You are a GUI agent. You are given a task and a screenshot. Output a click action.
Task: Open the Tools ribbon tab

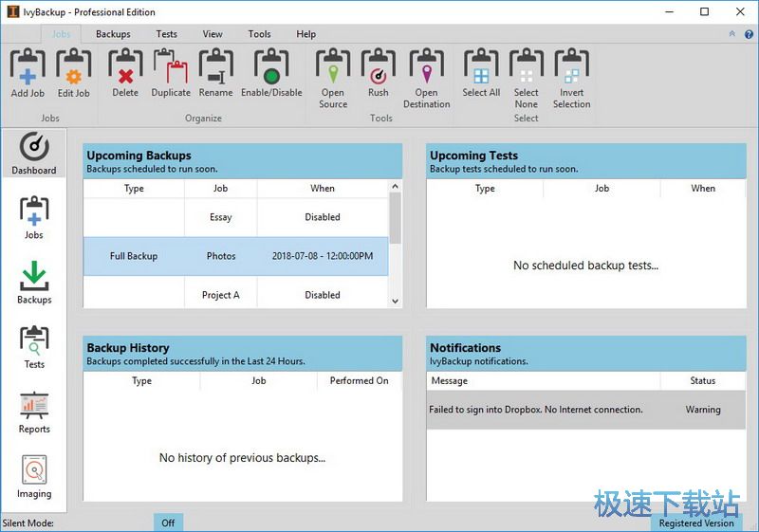pos(259,34)
